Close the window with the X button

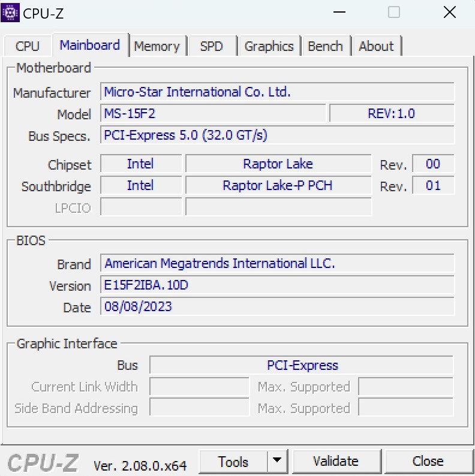click(x=449, y=13)
